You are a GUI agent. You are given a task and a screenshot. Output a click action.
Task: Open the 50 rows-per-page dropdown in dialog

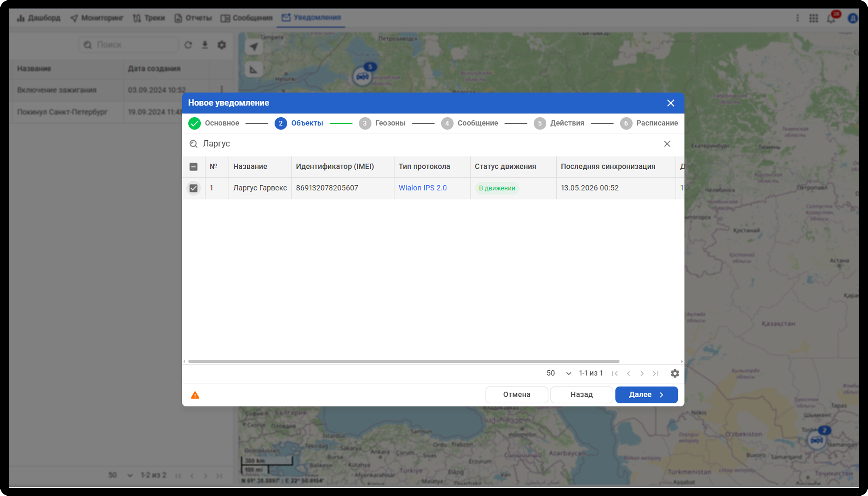point(559,373)
